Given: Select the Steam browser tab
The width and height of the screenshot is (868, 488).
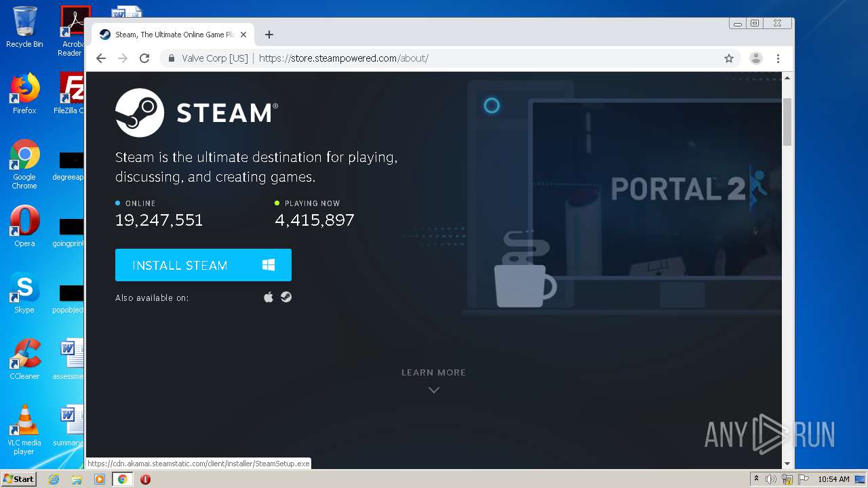Looking at the screenshot, I should (x=173, y=35).
